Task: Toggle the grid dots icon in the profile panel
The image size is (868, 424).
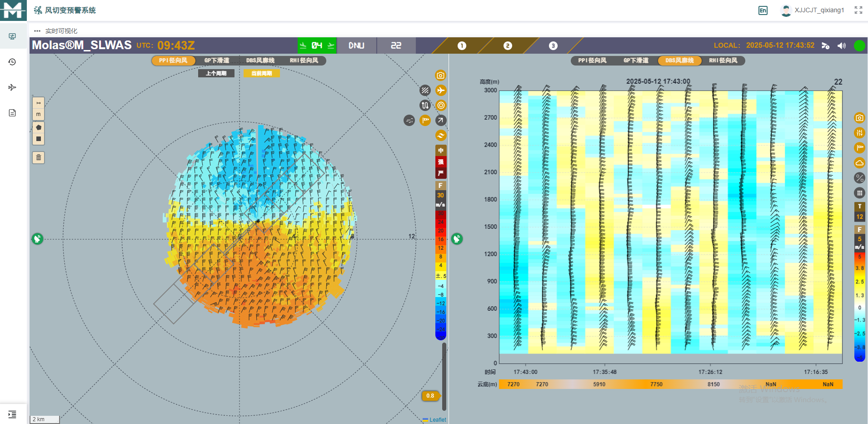Action: 859,193
